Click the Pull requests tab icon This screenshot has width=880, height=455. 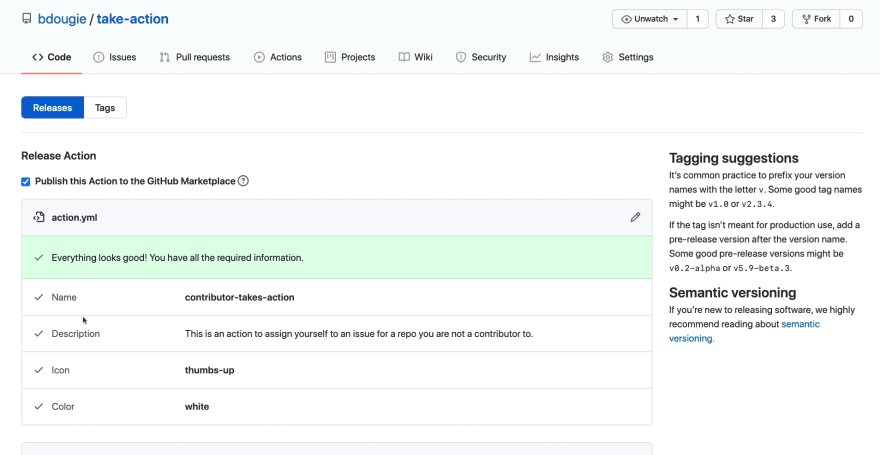[164, 57]
